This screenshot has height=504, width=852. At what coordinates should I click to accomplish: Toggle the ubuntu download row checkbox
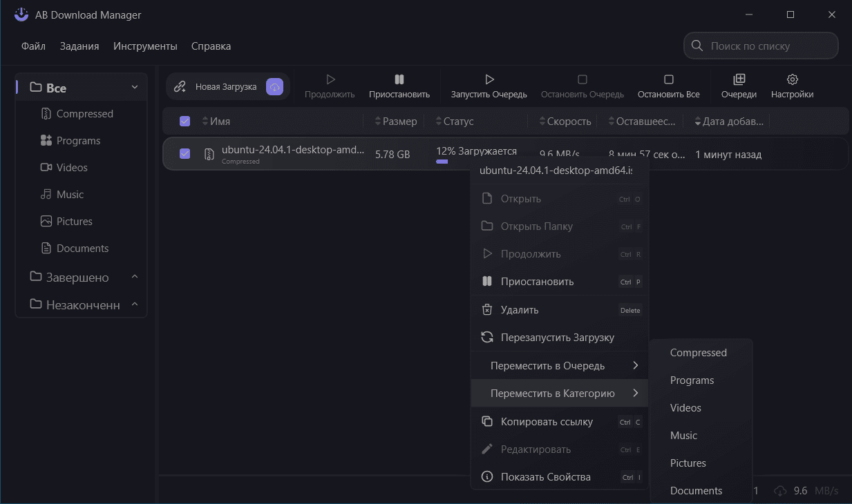[x=184, y=154]
